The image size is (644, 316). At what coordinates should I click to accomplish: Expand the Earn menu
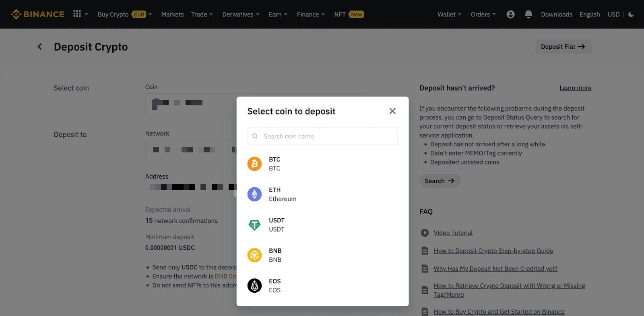pyautogui.click(x=278, y=14)
